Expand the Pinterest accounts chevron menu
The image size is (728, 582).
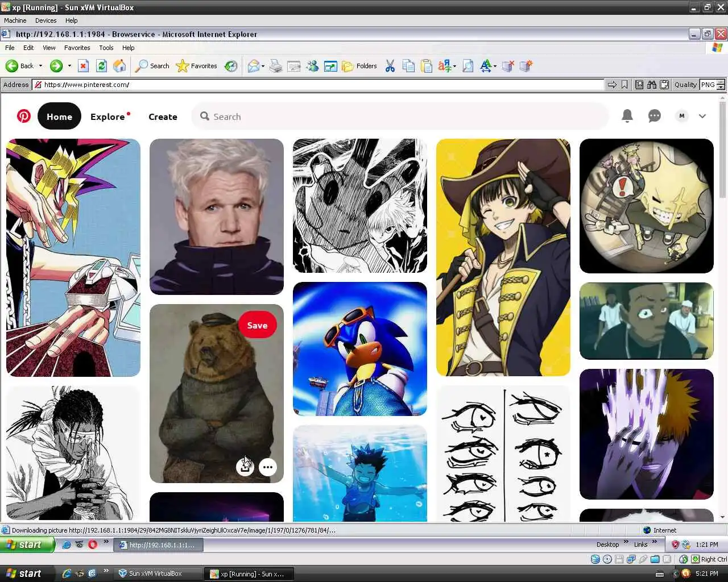(x=702, y=116)
